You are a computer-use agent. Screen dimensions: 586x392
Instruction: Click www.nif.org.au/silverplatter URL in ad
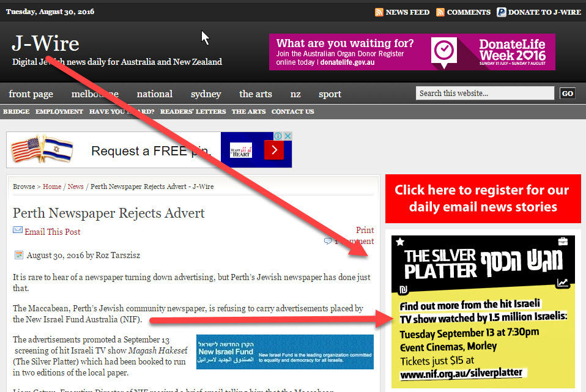(x=461, y=373)
